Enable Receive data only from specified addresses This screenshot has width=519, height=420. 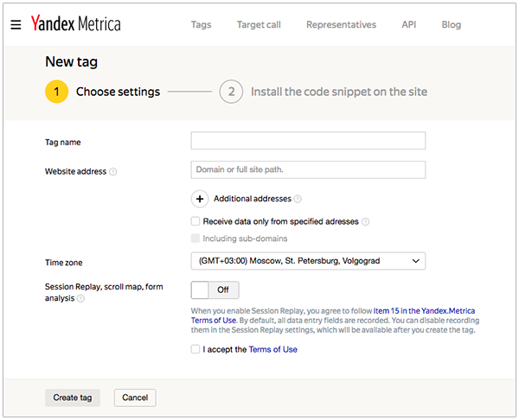tap(195, 221)
